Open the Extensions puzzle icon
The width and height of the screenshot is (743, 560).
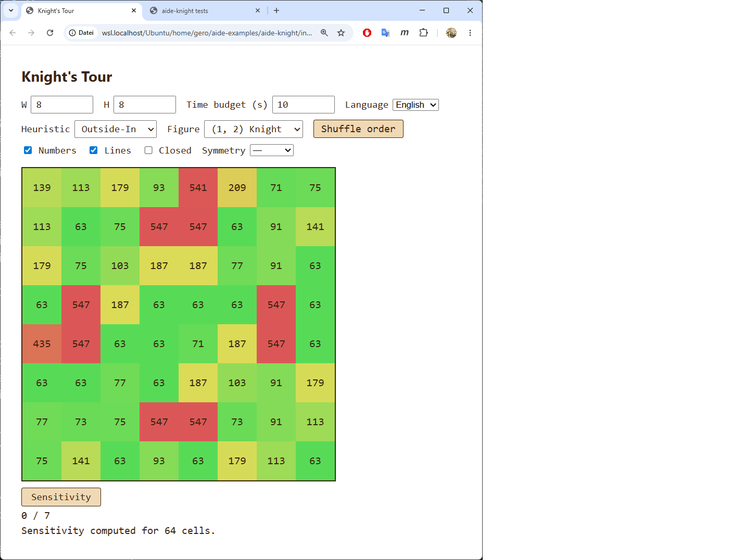[424, 33]
